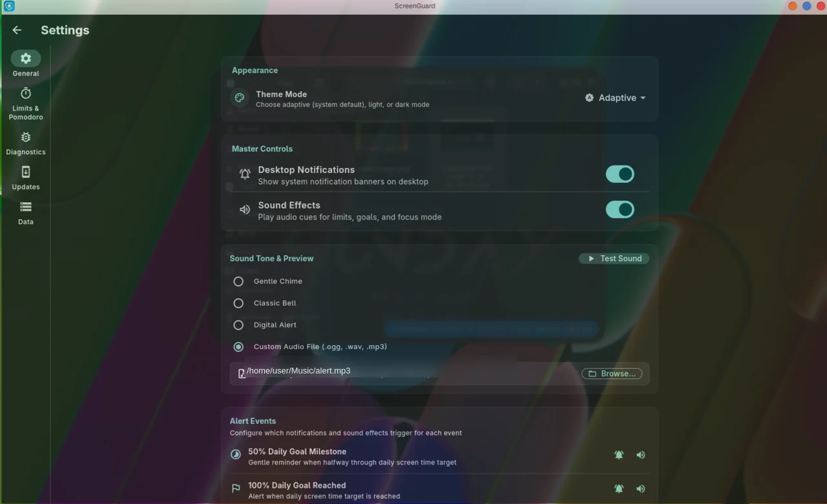The width and height of the screenshot is (827, 504).
Task: Click the orange window control button
Action: pos(793,6)
